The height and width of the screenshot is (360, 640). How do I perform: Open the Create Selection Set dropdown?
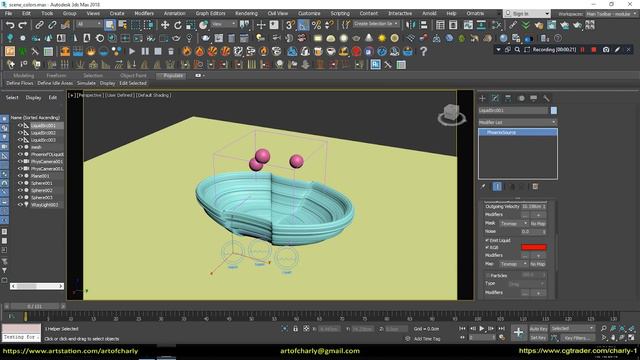tap(376, 24)
